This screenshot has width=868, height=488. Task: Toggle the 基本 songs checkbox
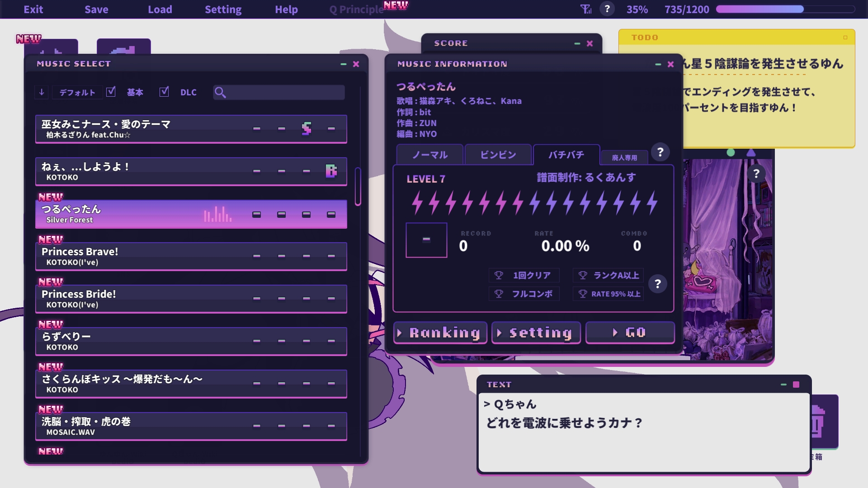[111, 92]
